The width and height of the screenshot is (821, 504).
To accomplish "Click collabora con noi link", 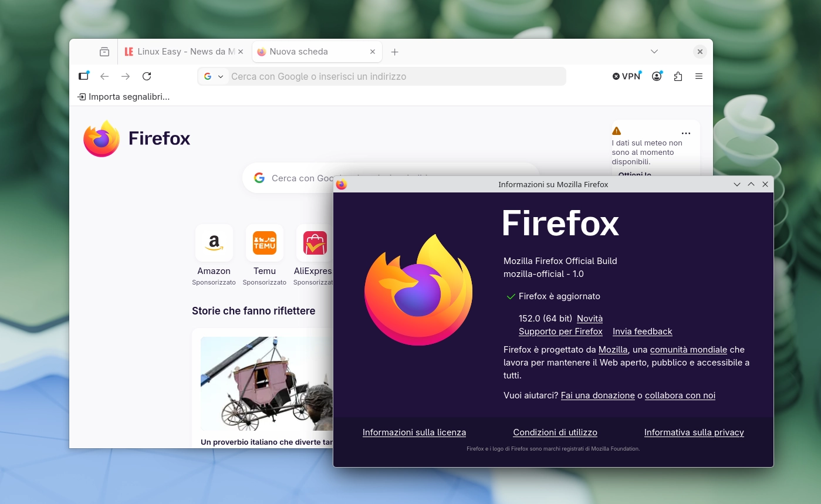I will tap(680, 395).
